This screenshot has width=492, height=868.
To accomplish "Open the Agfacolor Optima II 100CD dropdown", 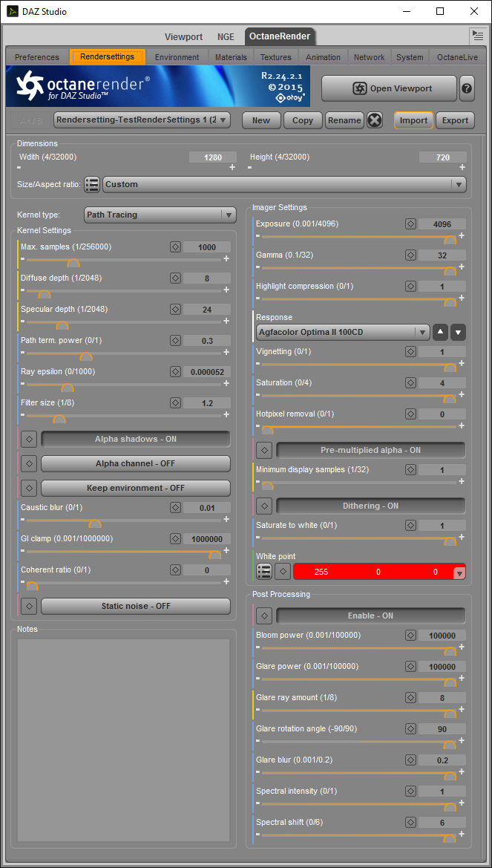I will click(343, 332).
